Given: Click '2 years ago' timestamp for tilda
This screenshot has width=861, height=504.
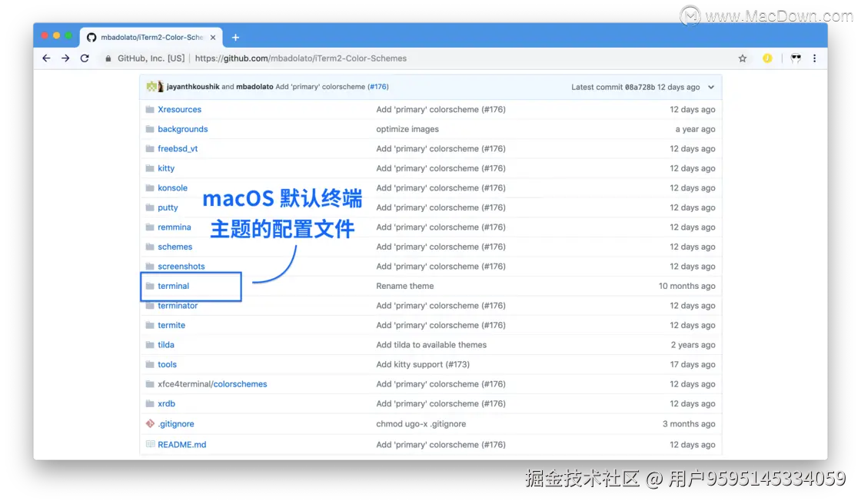Looking at the screenshot, I should click(693, 345).
